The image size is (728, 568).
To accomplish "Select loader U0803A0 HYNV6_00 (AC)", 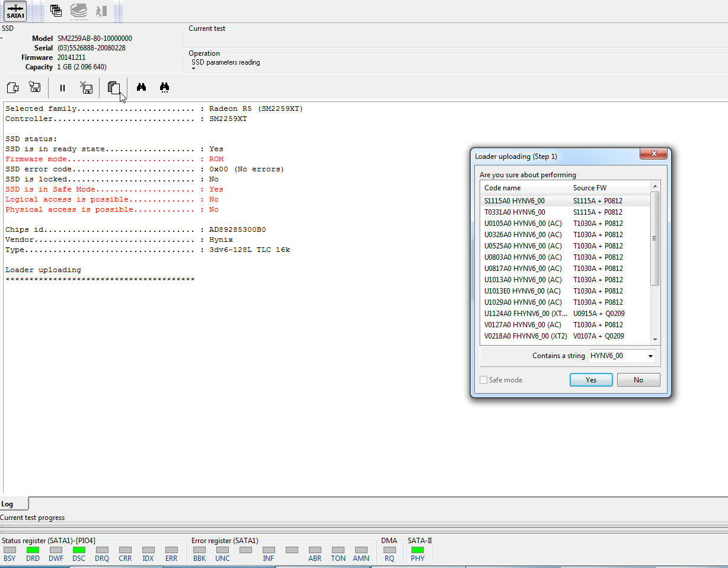I will 566,257.
